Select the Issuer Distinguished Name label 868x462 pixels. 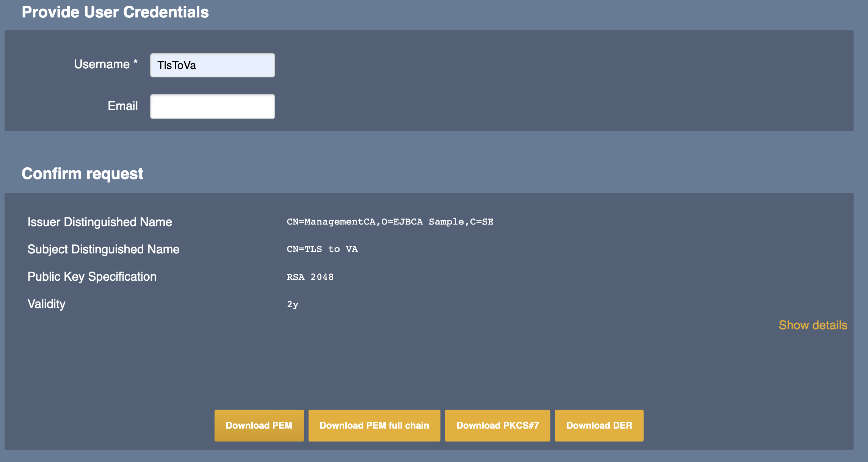100,222
